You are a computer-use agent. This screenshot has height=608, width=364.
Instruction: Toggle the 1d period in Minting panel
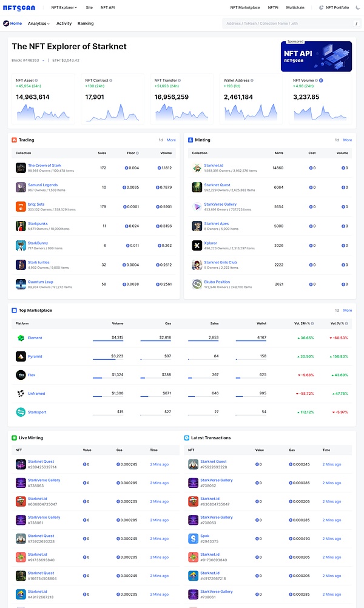tap(337, 140)
